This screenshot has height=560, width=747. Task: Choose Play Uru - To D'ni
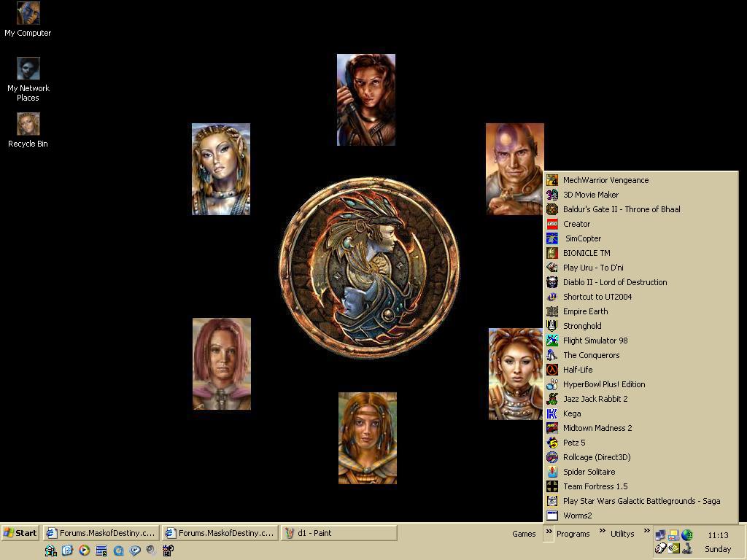click(x=640, y=268)
